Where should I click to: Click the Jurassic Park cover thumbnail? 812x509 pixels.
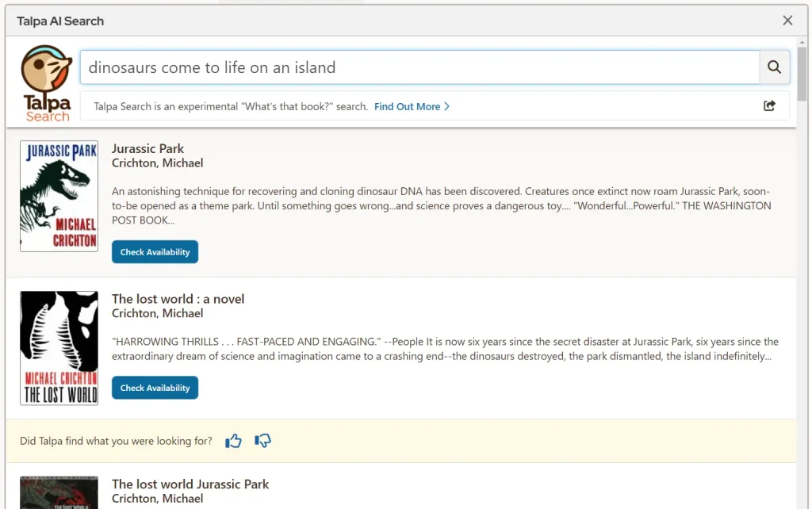[x=59, y=196]
